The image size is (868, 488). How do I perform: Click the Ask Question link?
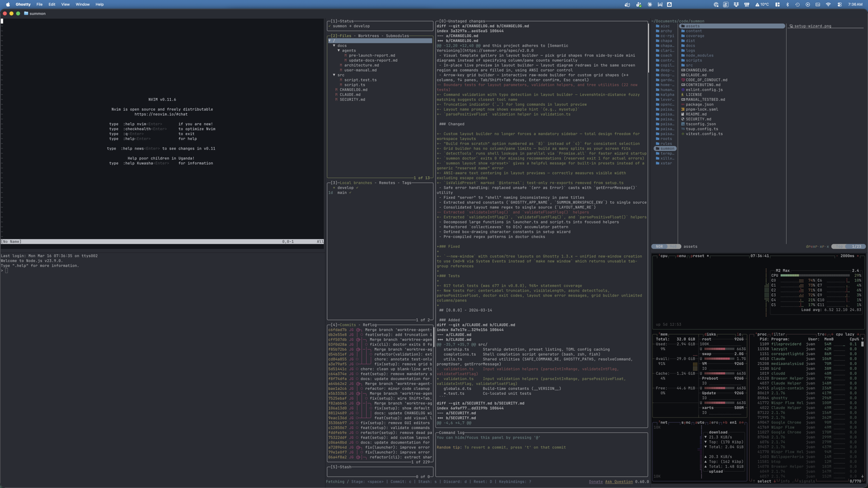pyautogui.click(x=619, y=482)
